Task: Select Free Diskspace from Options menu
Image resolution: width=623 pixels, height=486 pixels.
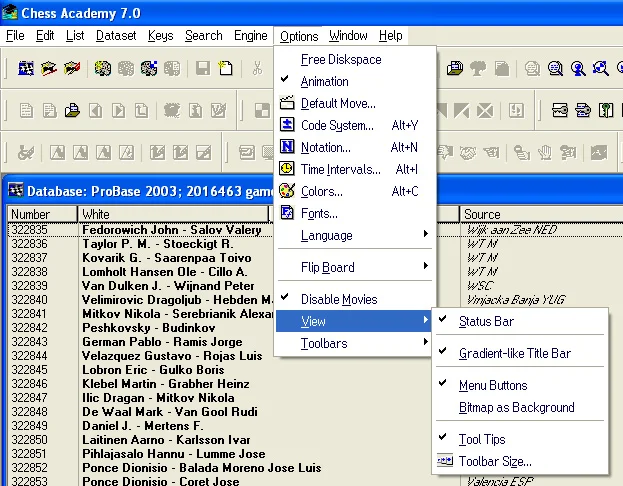Action: pyautogui.click(x=354, y=60)
